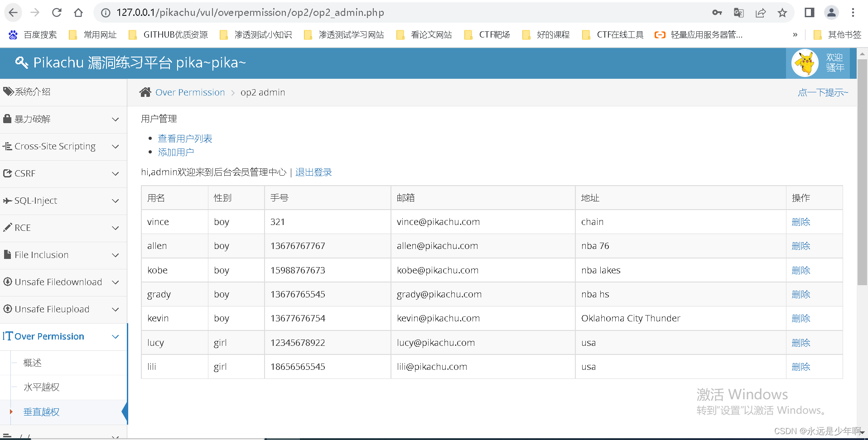Viewport: 868px width, 440px height.
Task: Click the Over Permission breadcrumb link
Action: coord(190,92)
